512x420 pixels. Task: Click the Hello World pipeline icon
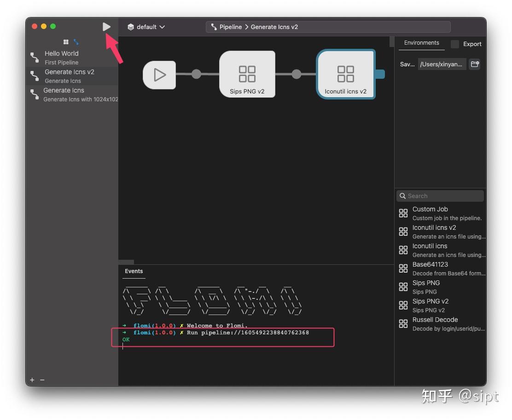coord(35,57)
